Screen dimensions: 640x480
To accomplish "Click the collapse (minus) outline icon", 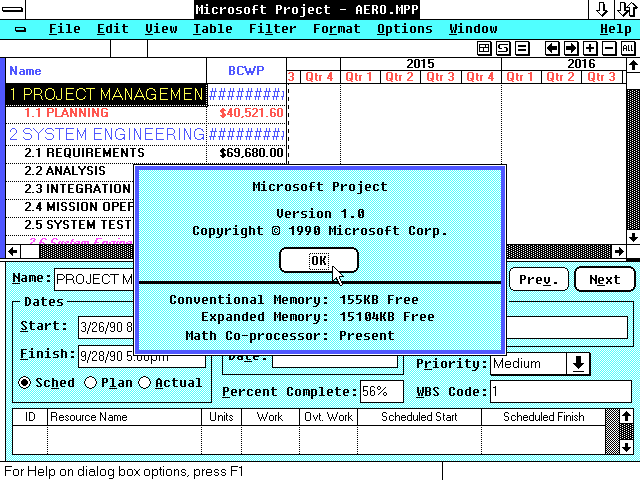I will click(608, 48).
